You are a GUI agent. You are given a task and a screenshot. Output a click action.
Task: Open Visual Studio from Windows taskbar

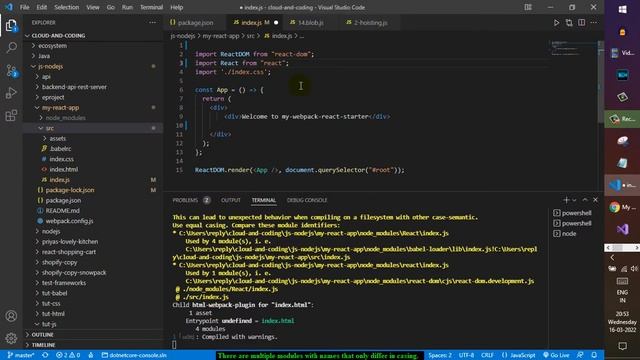[622, 229]
